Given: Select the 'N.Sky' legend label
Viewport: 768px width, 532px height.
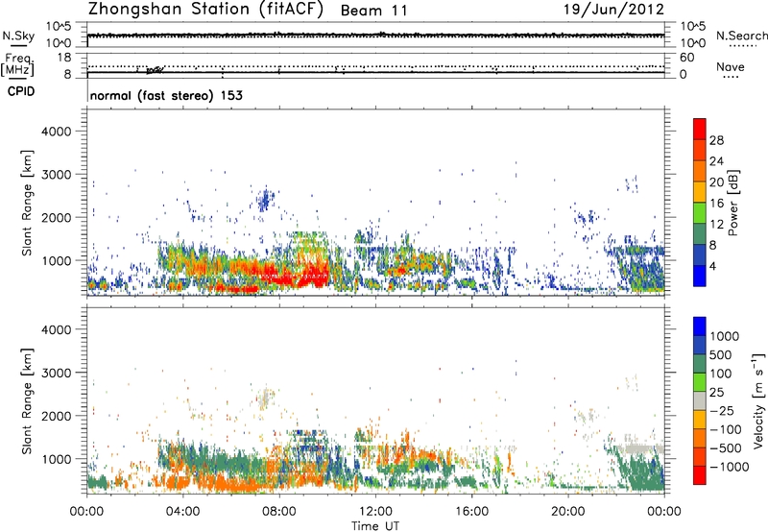Looking at the screenshot, I should tap(18, 36).
